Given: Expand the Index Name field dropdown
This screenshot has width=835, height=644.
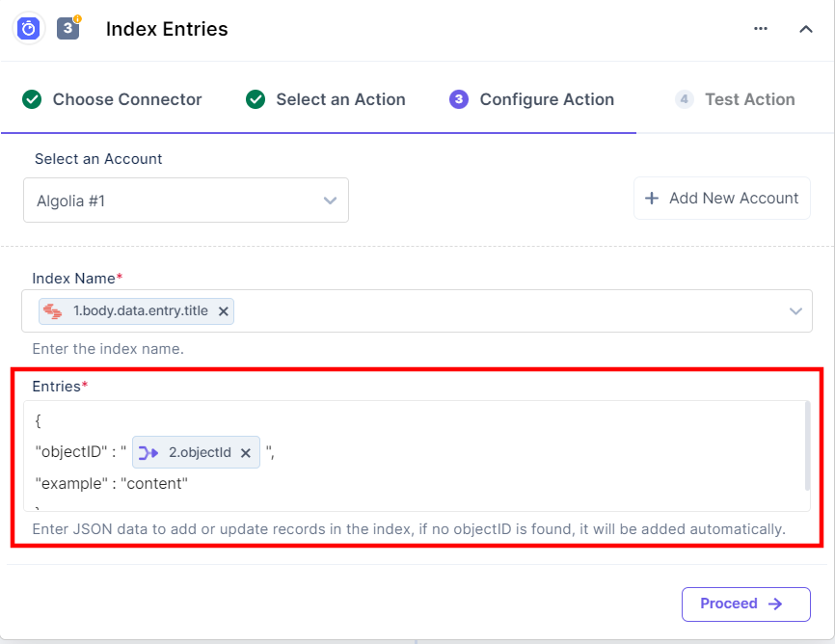Looking at the screenshot, I should 795,311.
